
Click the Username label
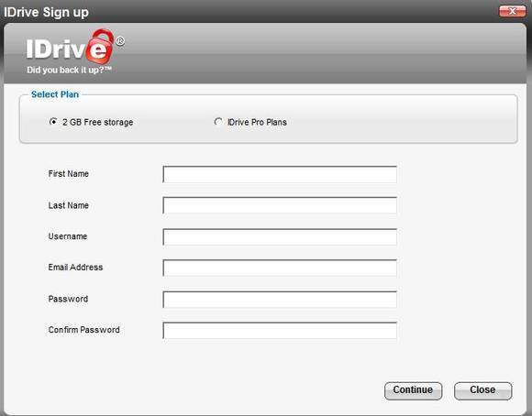point(68,236)
